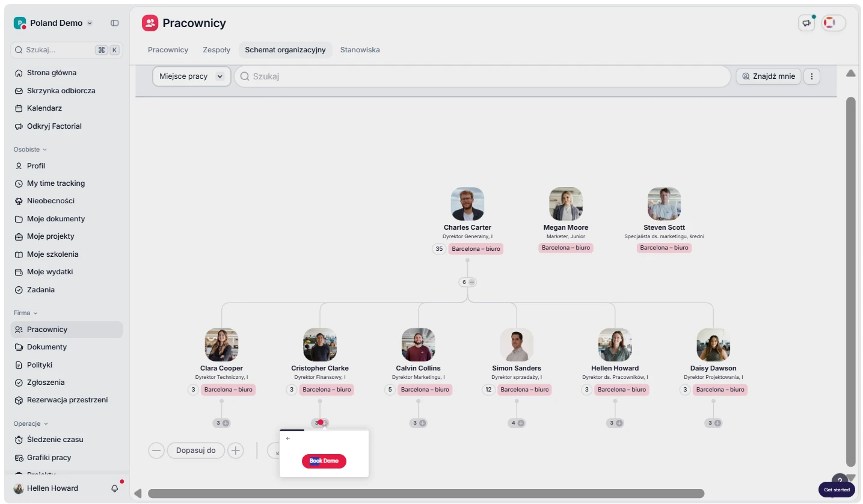Click notification bell next to Hellen Howard

(x=115, y=488)
